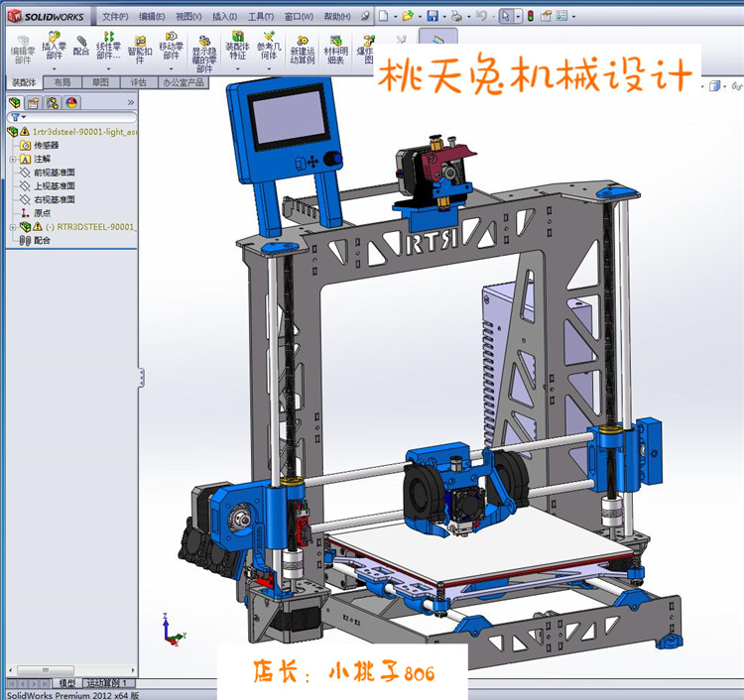Select 原点 origin in tree
Screen dimensions: 744x700
pos(43,213)
